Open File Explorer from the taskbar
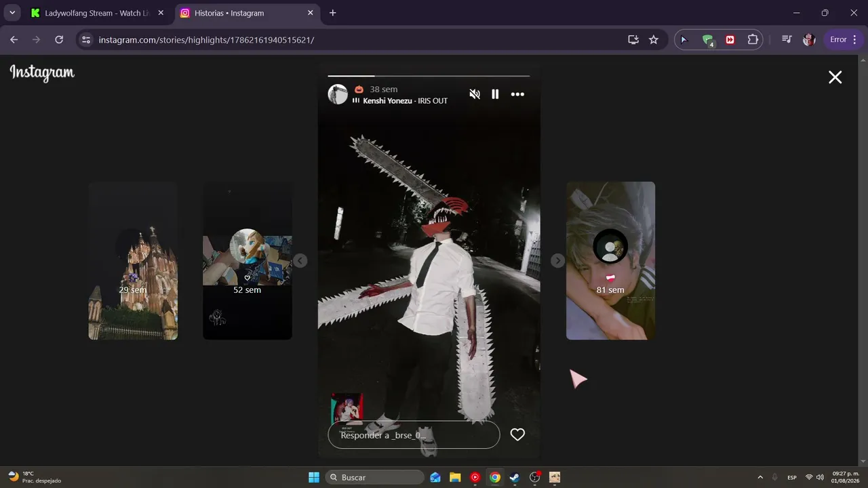868x488 pixels. click(x=455, y=477)
